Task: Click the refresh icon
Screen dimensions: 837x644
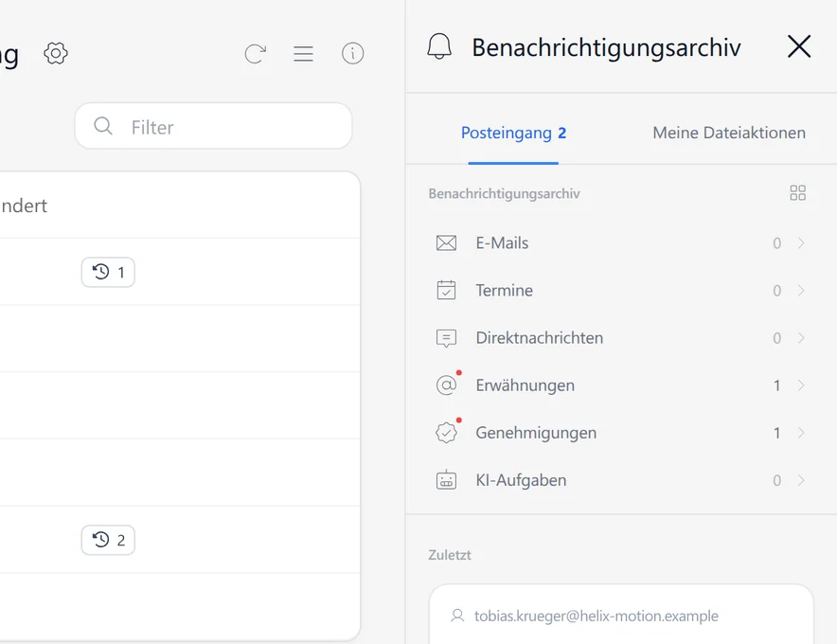Action: (x=256, y=53)
